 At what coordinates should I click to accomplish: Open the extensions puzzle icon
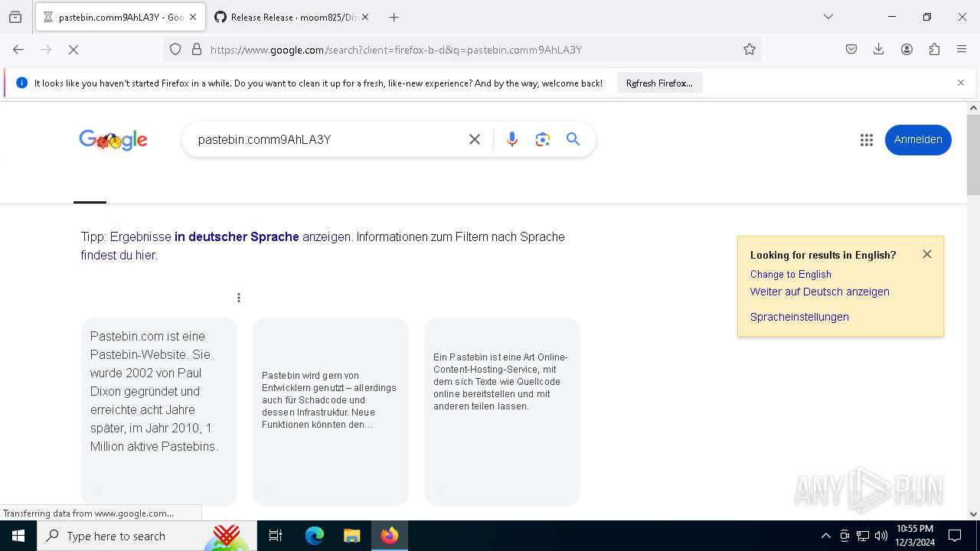pyautogui.click(x=934, y=50)
